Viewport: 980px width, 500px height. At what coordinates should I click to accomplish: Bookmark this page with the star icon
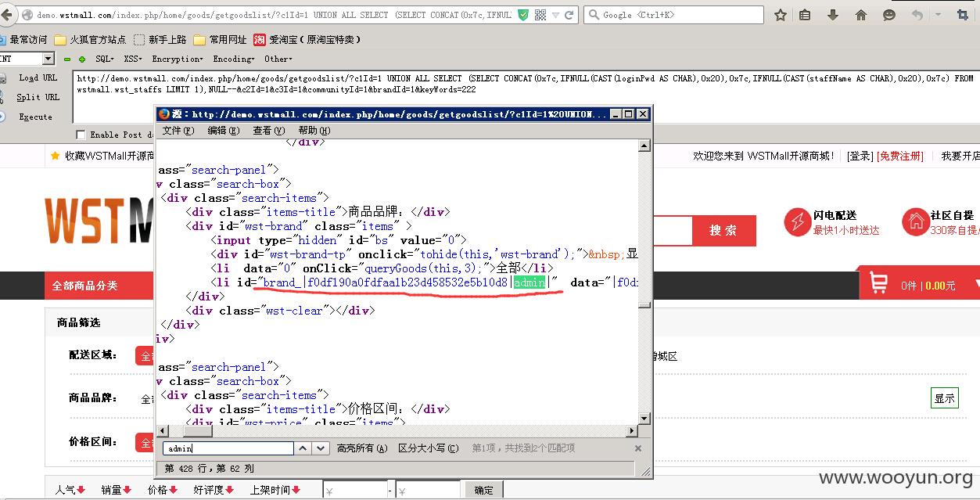click(781, 15)
